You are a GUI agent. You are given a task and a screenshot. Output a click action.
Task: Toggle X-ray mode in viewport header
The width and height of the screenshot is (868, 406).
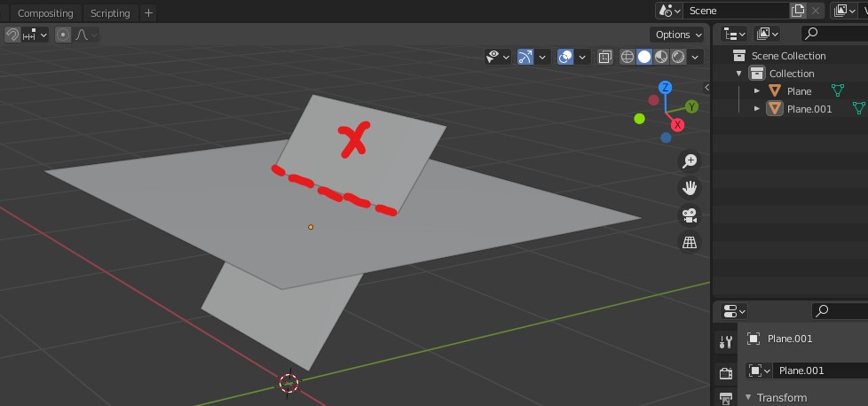tap(604, 57)
